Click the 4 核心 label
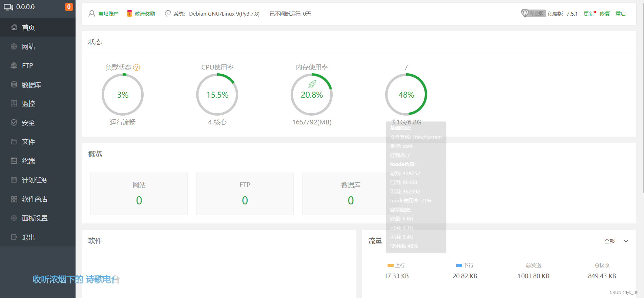Screen dimensions: 644x298 coord(217,122)
